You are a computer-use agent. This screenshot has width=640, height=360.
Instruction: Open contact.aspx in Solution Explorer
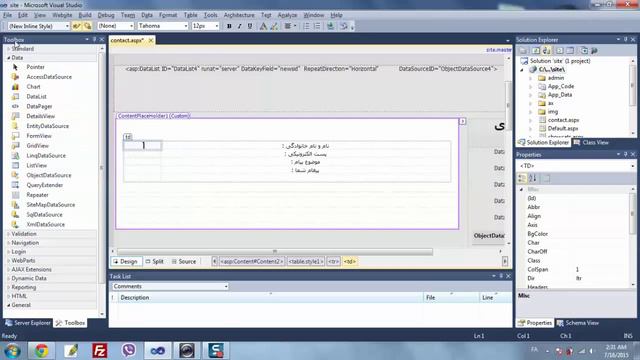(563, 120)
